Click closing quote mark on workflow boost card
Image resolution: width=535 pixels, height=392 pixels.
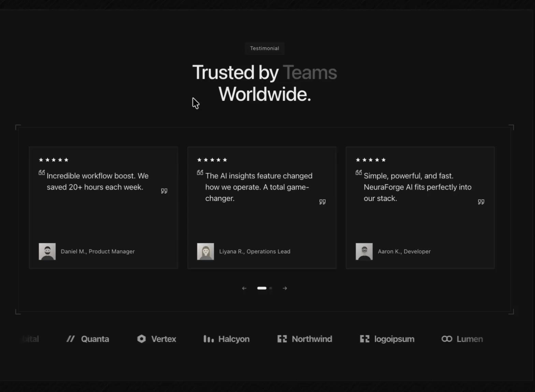[164, 191]
